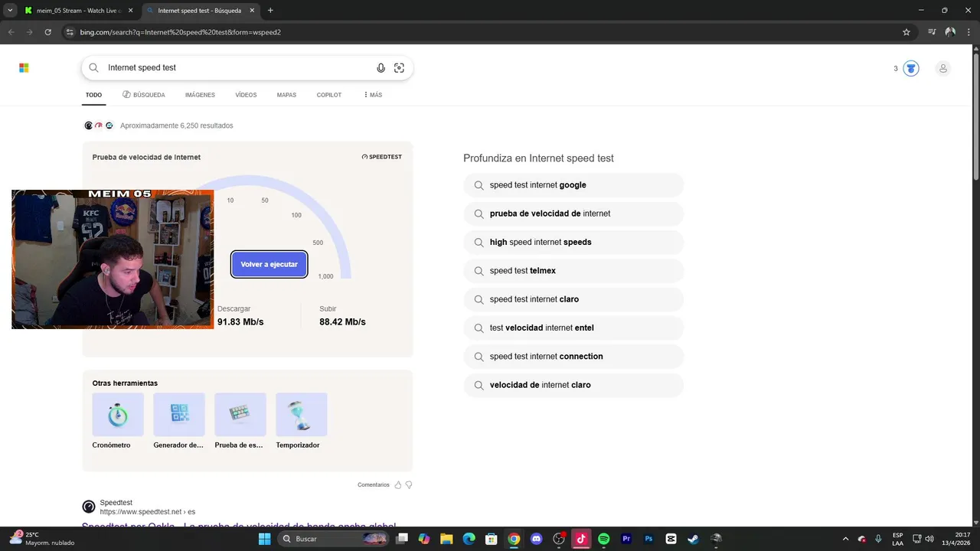
Task: Open the Prueba de escritura tool
Action: [240, 421]
